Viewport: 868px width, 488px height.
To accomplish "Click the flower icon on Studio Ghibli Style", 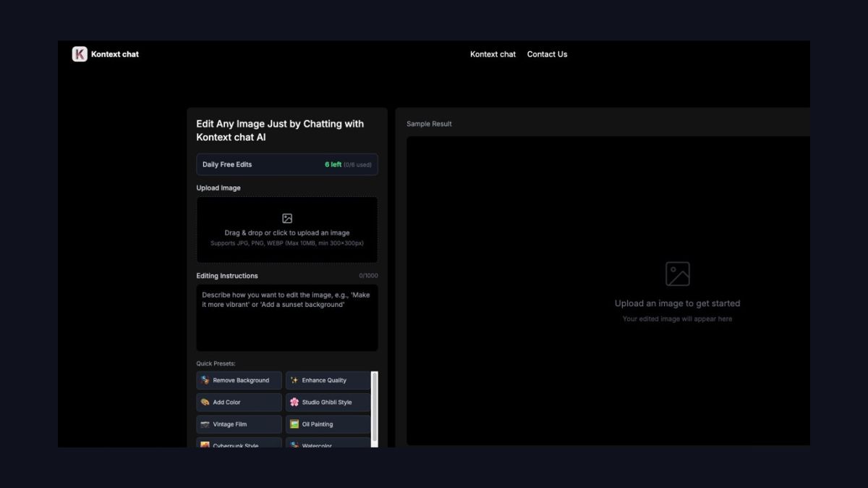I will [294, 402].
